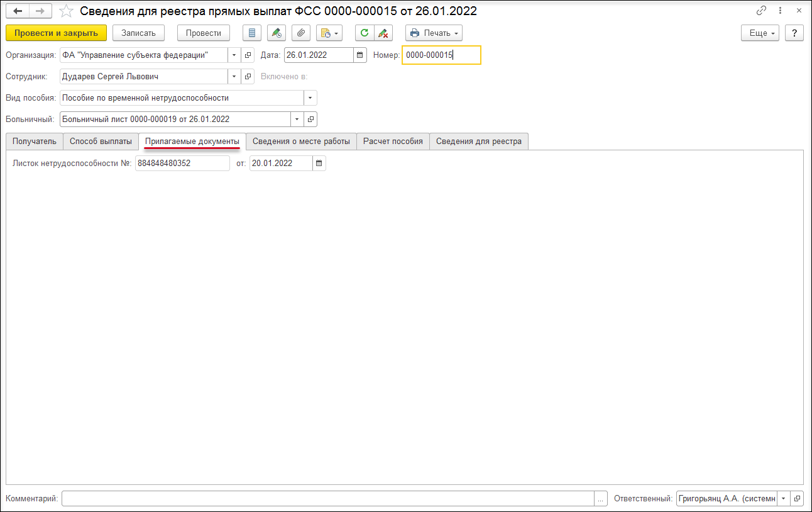The image size is (812, 512).
Task: Go back with the left arrow
Action: pos(18,11)
